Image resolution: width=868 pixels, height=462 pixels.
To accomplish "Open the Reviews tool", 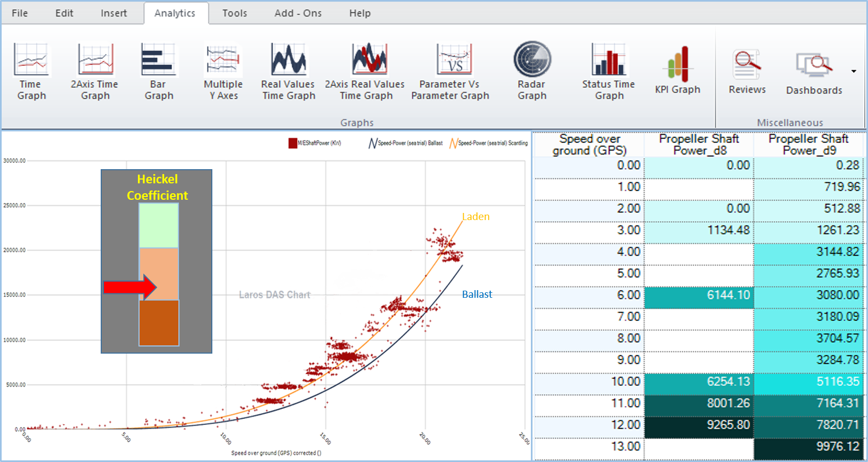I will pyautogui.click(x=747, y=71).
